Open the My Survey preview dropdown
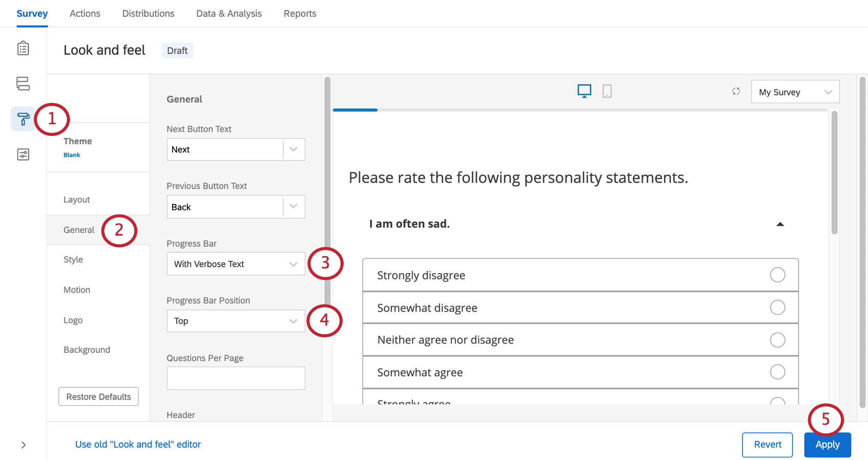 click(x=795, y=92)
